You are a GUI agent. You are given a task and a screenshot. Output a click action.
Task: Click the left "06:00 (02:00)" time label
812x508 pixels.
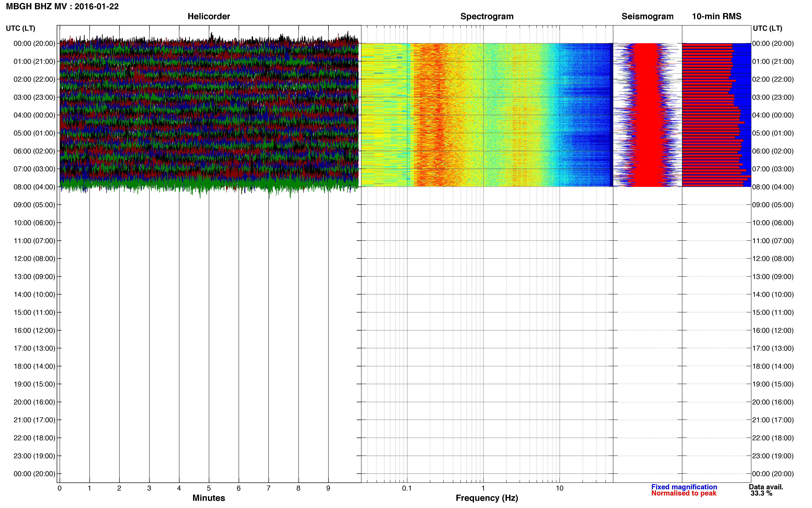pyautogui.click(x=34, y=151)
